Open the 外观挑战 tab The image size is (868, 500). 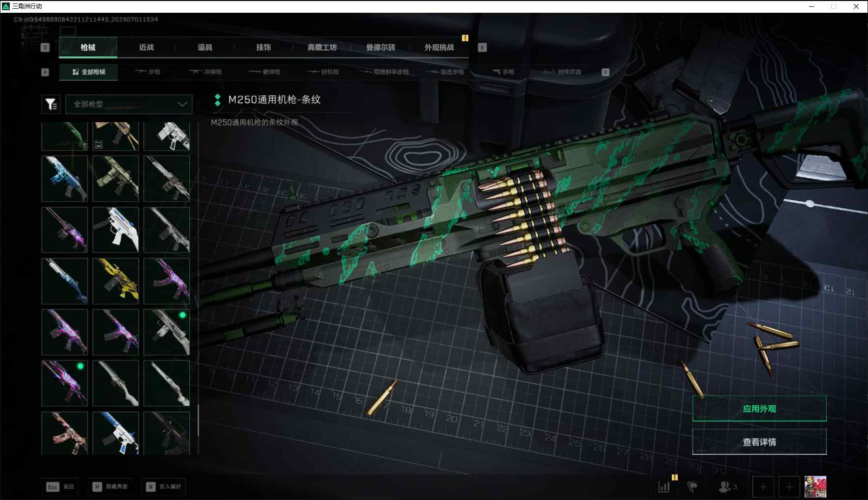439,47
